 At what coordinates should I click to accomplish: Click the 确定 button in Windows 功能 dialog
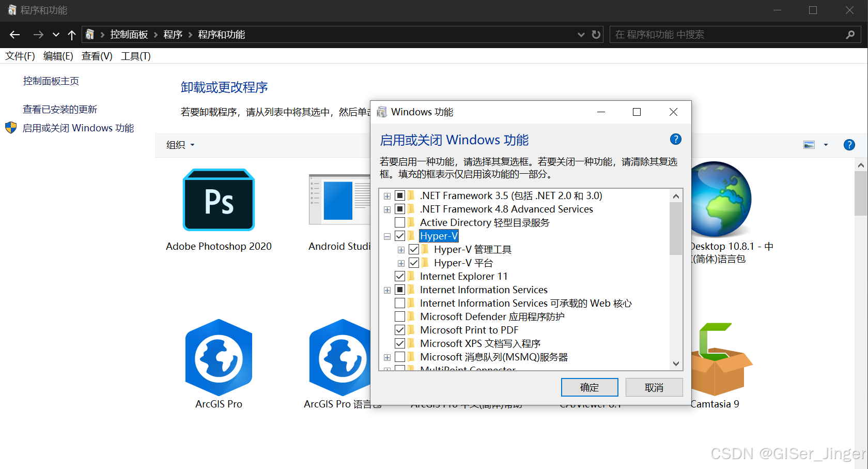pos(590,387)
